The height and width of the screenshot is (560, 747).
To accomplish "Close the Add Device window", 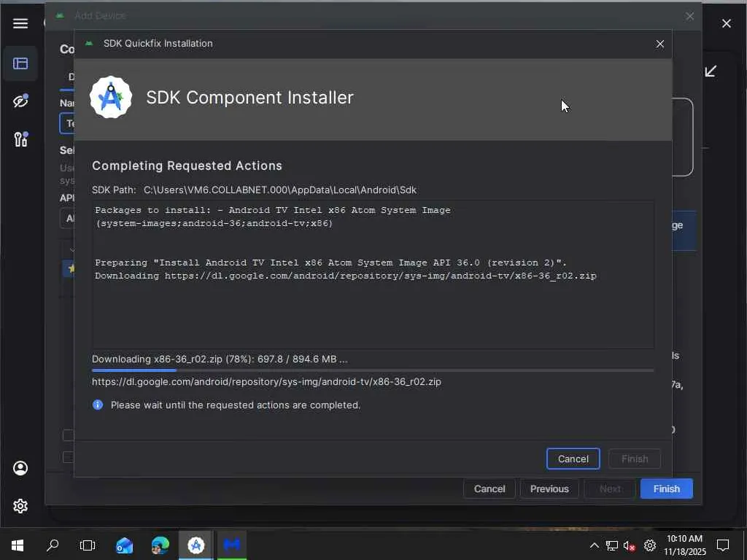I will (x=690, y=16).
